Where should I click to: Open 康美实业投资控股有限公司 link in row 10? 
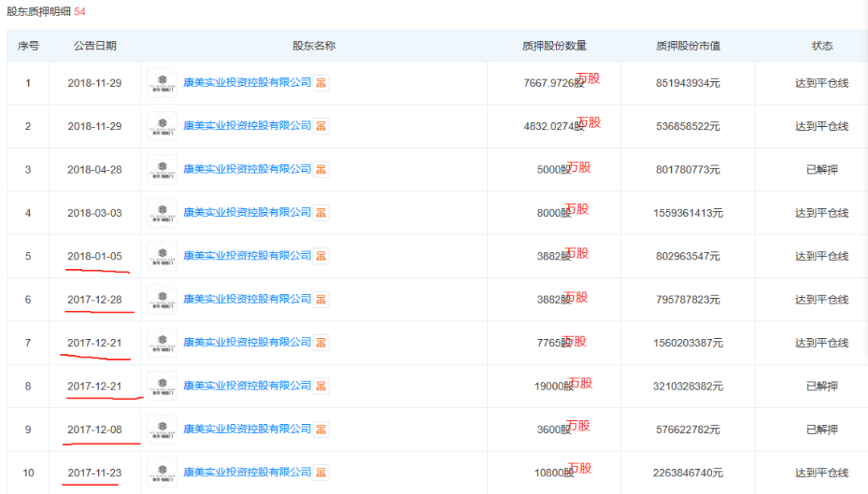pos(248,472)
